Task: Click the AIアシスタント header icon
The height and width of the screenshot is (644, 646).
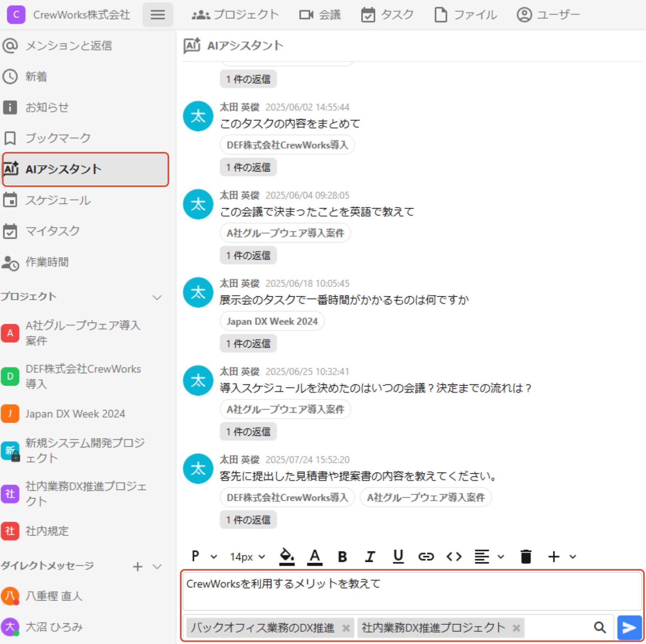Action: coord(192,45)
